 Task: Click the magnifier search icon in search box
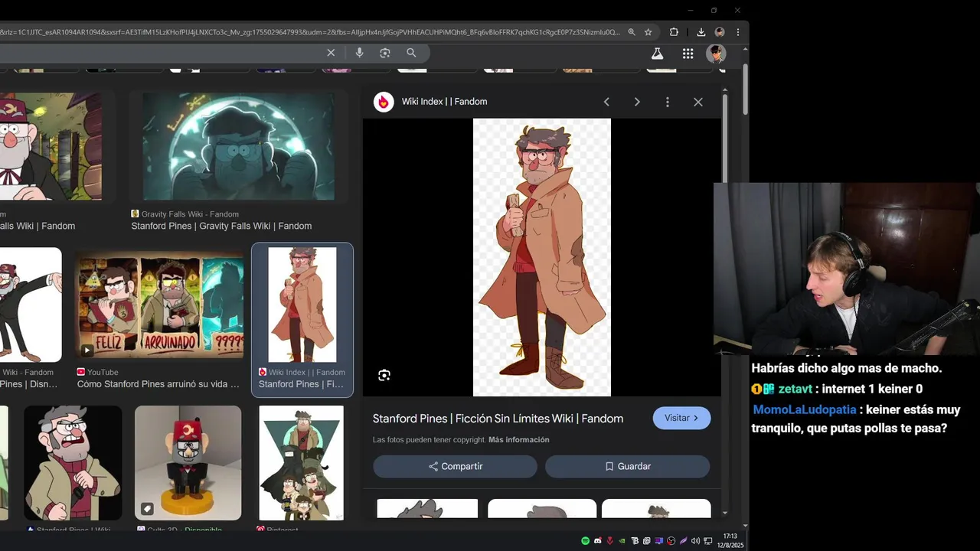coord(411,53)
